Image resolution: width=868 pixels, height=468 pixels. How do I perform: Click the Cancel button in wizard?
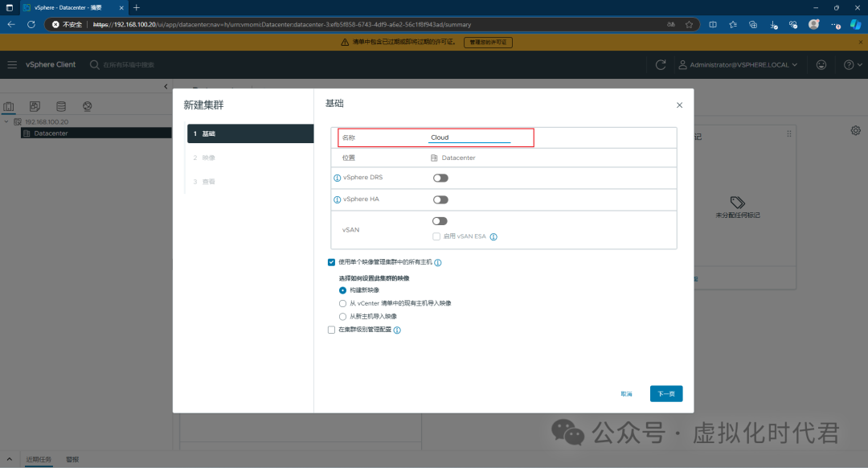[626, 394]
